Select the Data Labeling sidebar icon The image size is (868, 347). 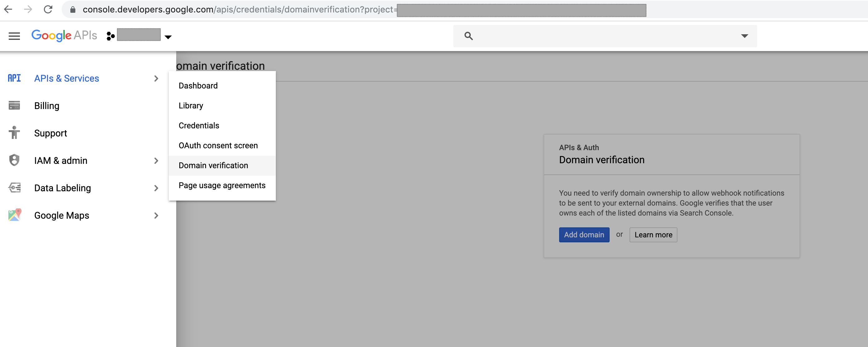point(14,188)
